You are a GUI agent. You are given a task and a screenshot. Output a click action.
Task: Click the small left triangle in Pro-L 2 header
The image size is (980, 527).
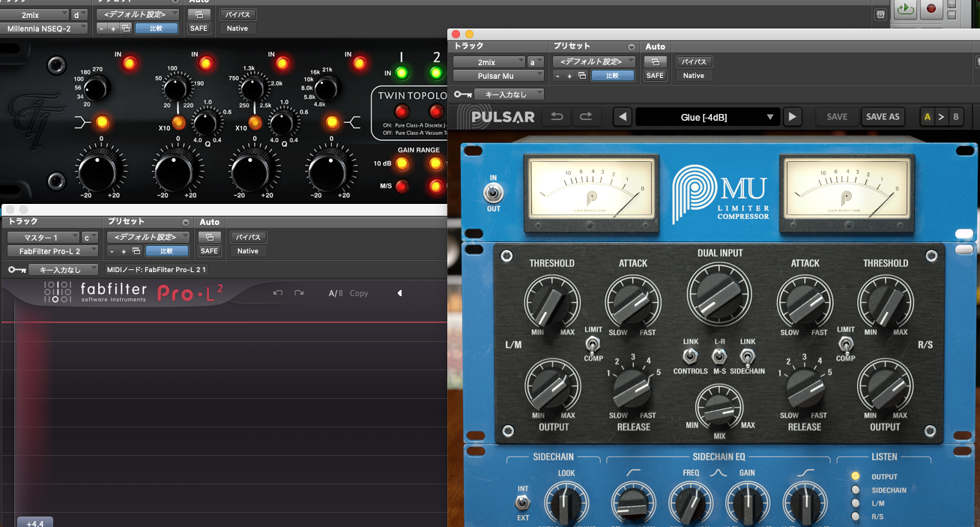pos(400,293)
